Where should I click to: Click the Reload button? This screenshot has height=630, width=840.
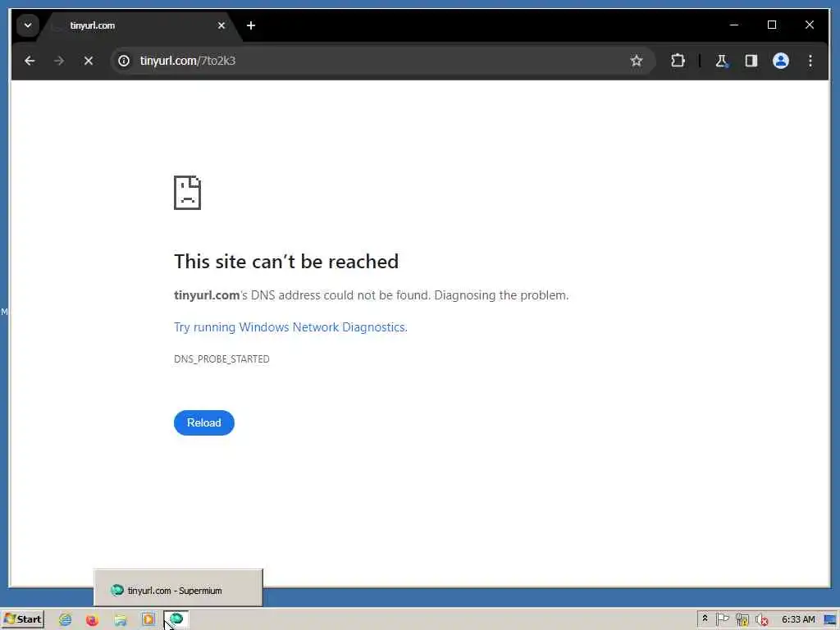click(x=204, y=422)
